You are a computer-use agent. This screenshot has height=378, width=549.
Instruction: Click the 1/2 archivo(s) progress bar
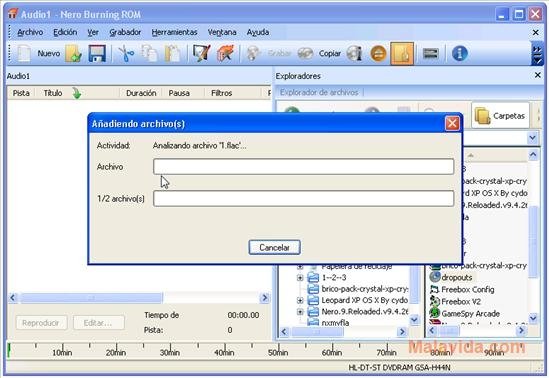click(x=304, y=198)
